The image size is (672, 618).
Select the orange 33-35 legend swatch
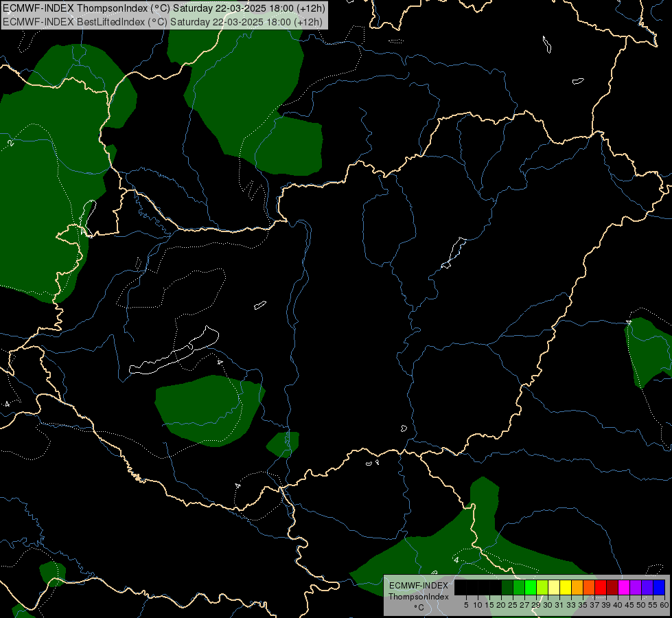tap(577, 587)
